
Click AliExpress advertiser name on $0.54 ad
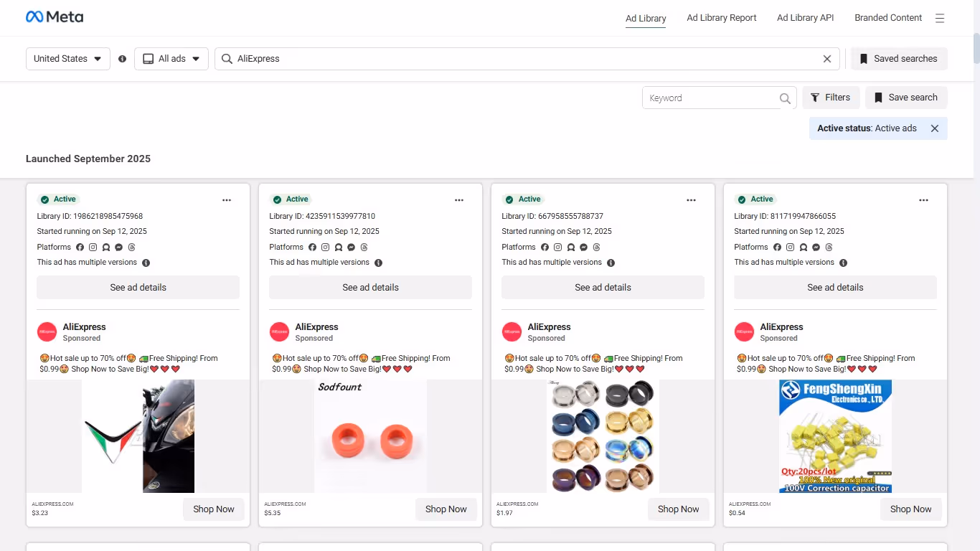pyautogui.click(x=781, y=327)
